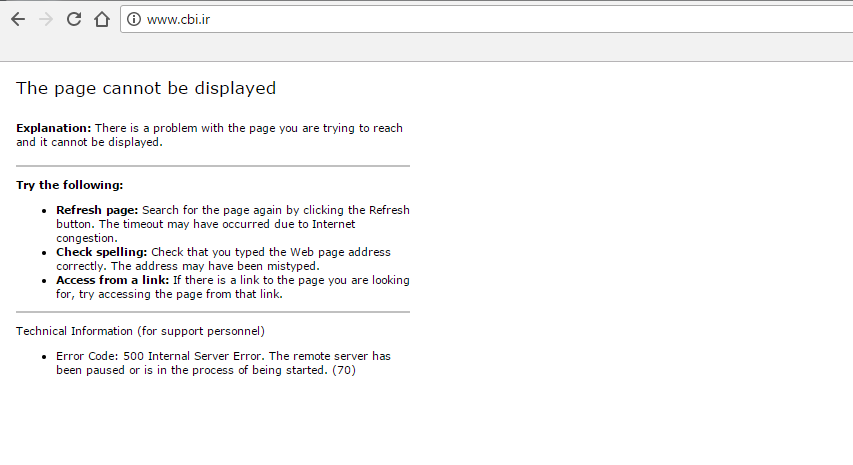The width and height of the screenshot is (853, 465).
Task: Click the bold "Refresh page:" text
Action: tap(97, 210)
